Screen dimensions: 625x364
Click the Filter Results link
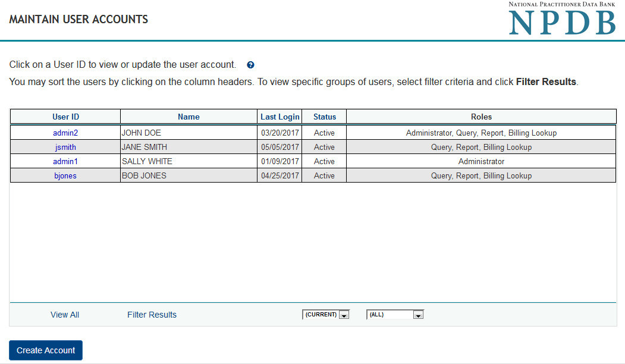[x=152, y=315]
